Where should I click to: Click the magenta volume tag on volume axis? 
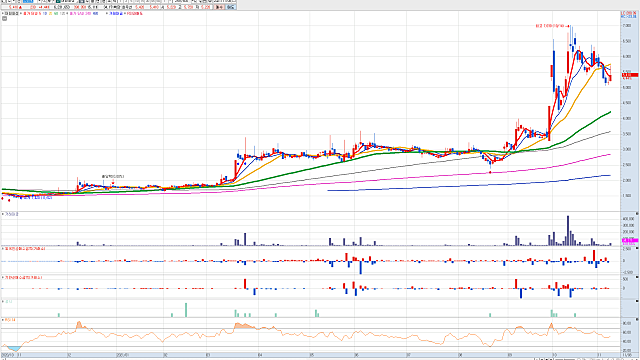[630, 240]
